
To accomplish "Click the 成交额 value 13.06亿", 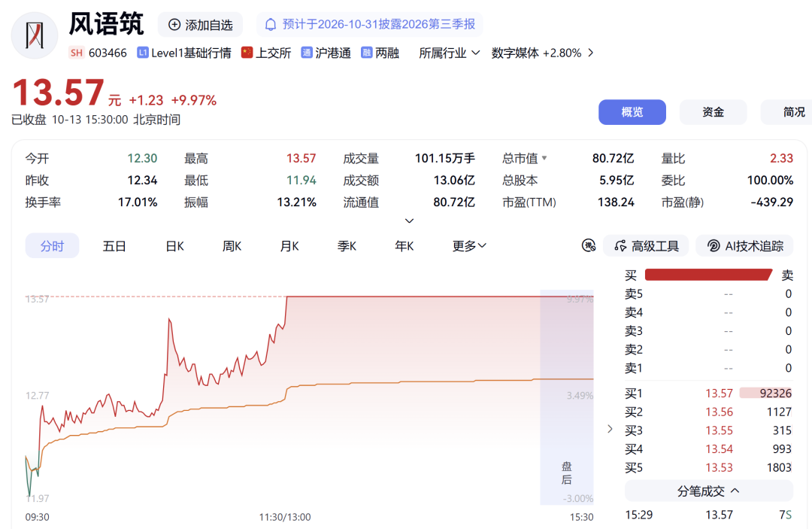I will pos(454,180).
